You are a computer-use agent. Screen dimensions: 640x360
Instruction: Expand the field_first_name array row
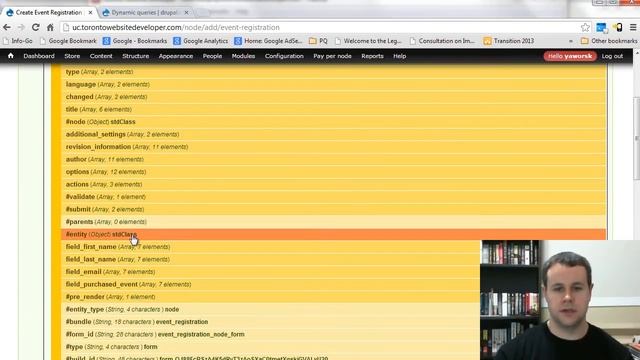tap(271, 247)
